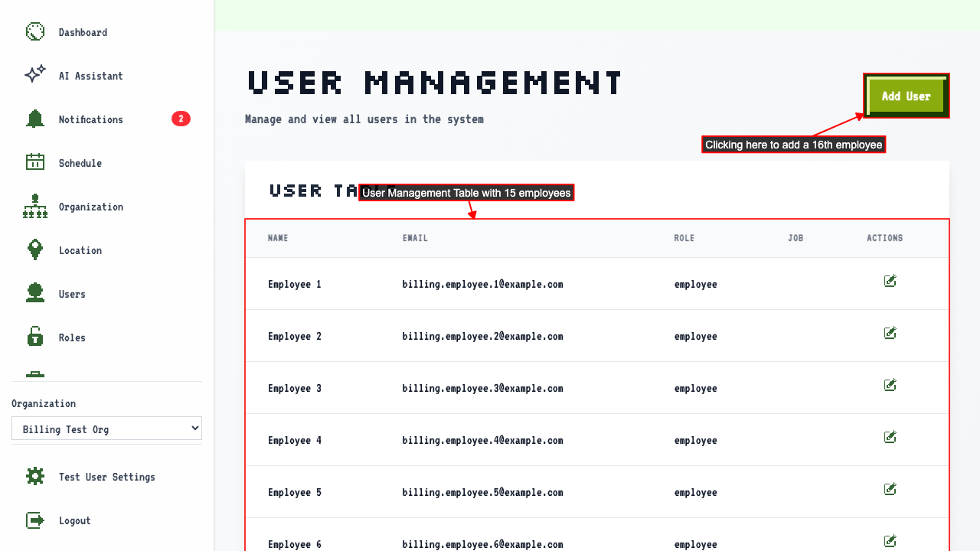Image resolution: width=980 pixels, height=551 pixels.
Task: Select the Employee 2 name cell
Action: pos(295,336)
